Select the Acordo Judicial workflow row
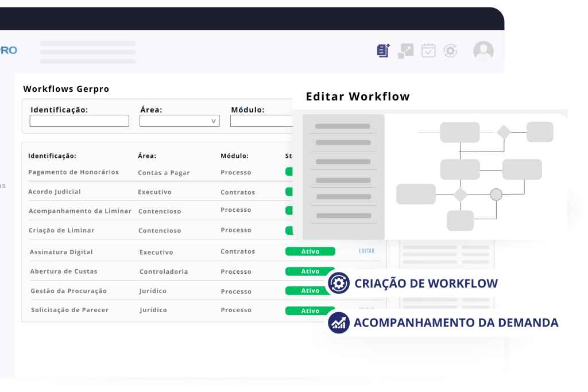 [x=55, y=192]
